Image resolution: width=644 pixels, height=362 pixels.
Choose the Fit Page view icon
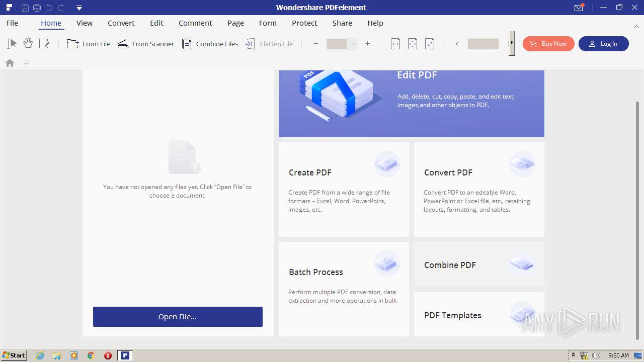(413, 44)
